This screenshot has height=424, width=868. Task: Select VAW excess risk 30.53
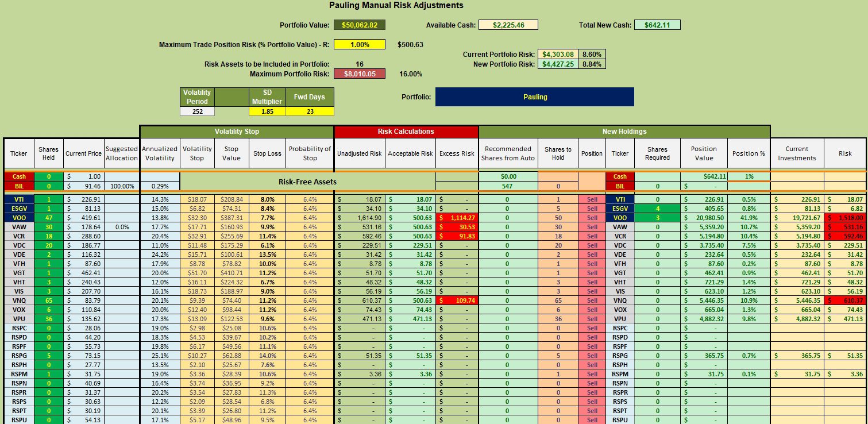pos(457,227)
